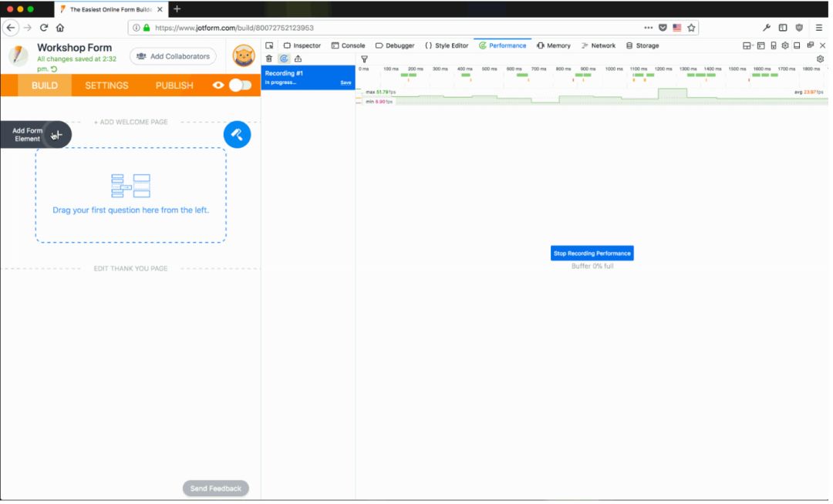Reload the current page
Screen dimensions: 833x504
(x=43, y=28)
